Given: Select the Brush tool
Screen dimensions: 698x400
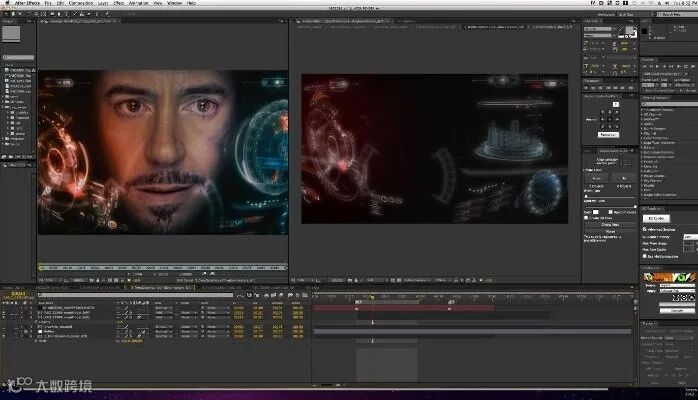Looking at the screenshot, I should tap(75, 14).
